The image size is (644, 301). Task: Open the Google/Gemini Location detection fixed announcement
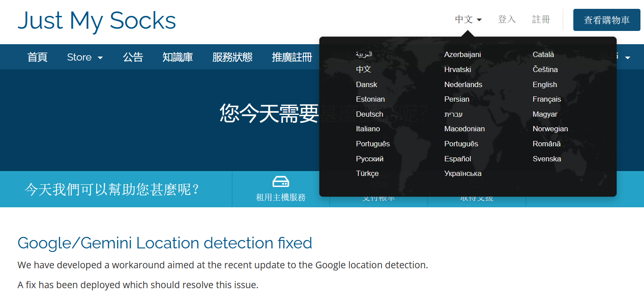(x=165, y=243)
